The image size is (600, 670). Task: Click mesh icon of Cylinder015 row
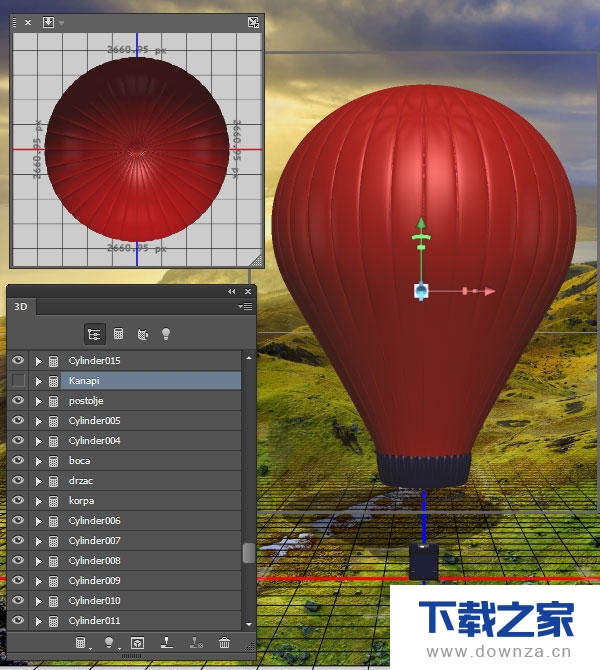point(53,361)
